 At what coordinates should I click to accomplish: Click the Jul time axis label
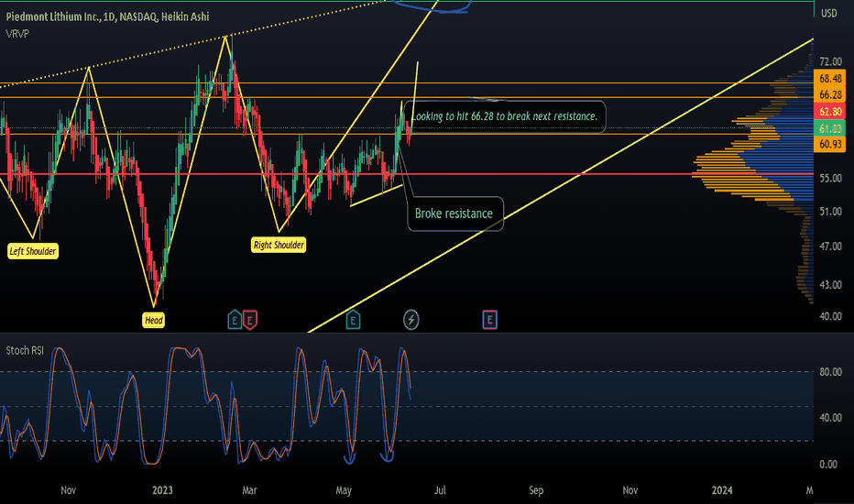[x=440, y=490]
